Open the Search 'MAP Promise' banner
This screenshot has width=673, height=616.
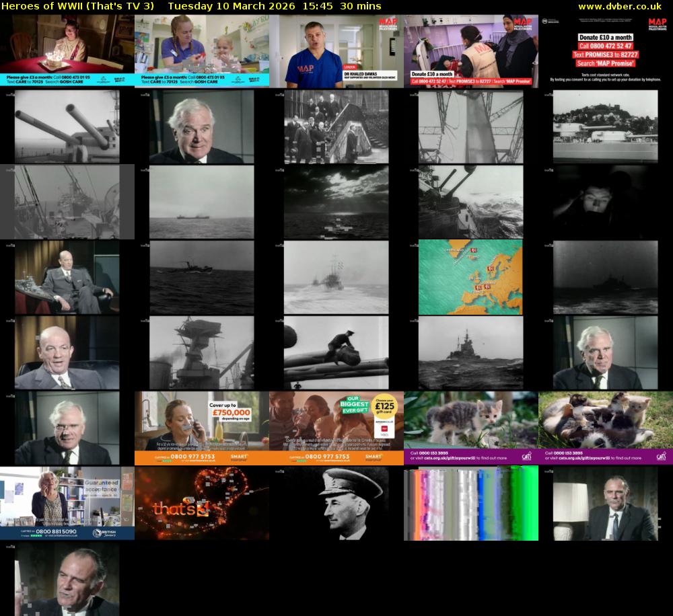click(606, 63)
